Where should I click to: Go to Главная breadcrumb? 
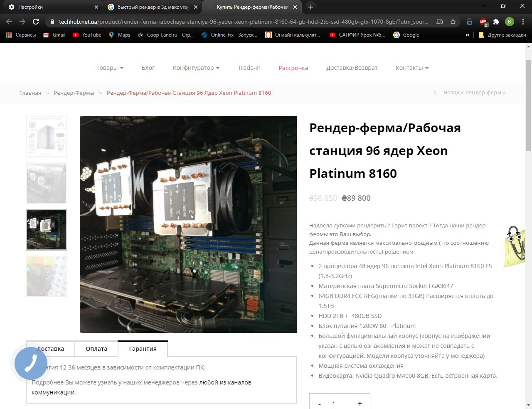(30, 93)
